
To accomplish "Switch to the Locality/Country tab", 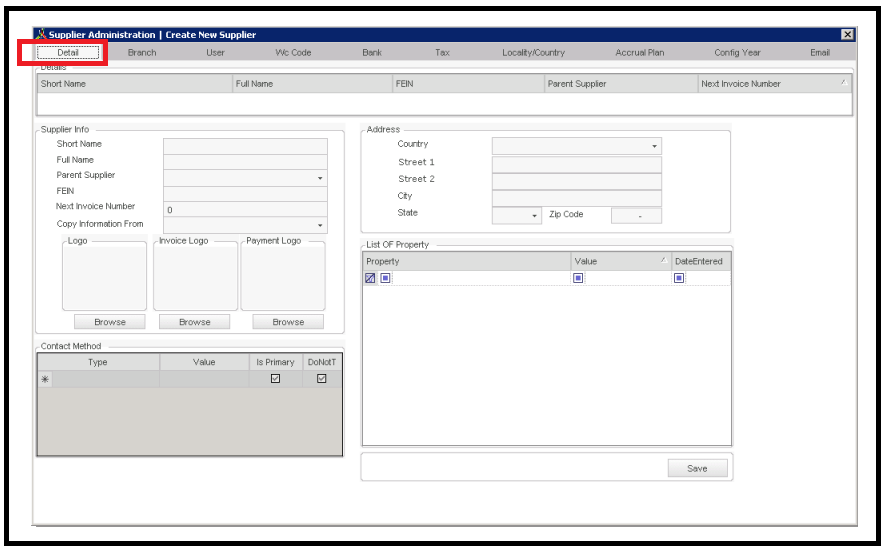I will coord(533,52).
